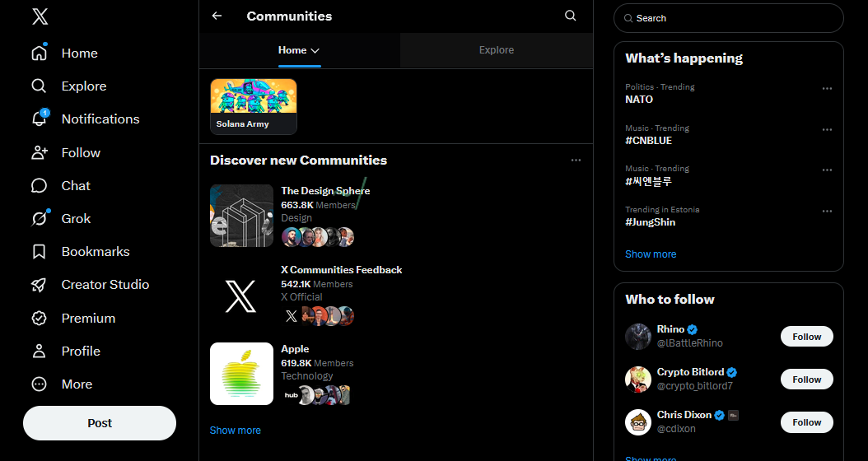
Task: Click member avatars of Apple community
Action: [x=316, y=395]
